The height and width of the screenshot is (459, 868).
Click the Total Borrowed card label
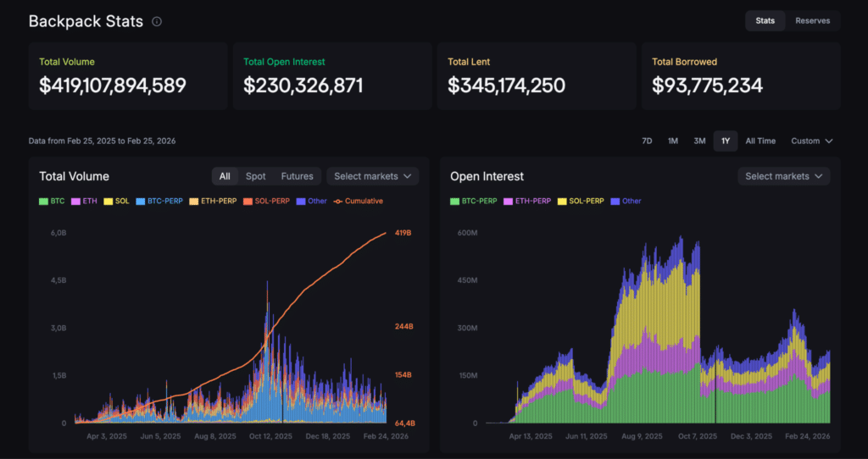(684, 62)
